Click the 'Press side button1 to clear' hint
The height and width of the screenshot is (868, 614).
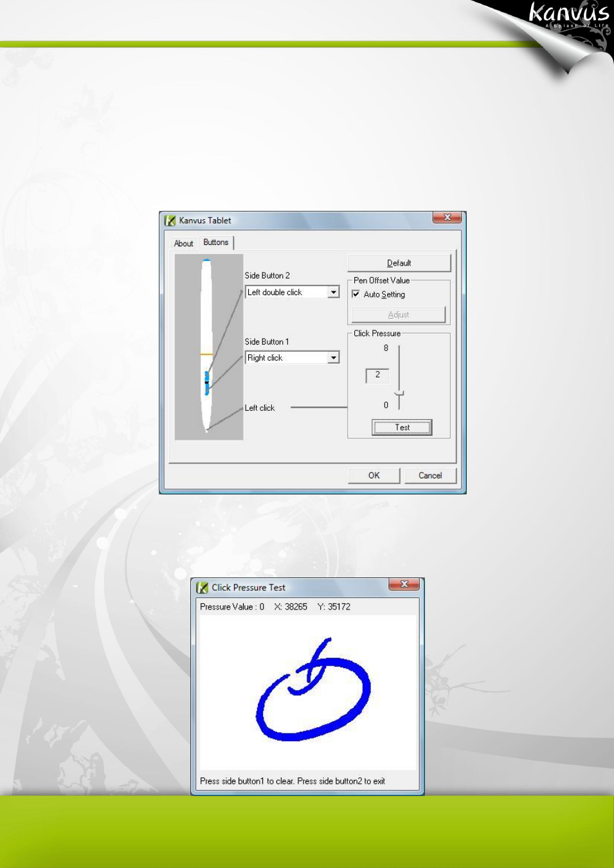pos(247,781)
